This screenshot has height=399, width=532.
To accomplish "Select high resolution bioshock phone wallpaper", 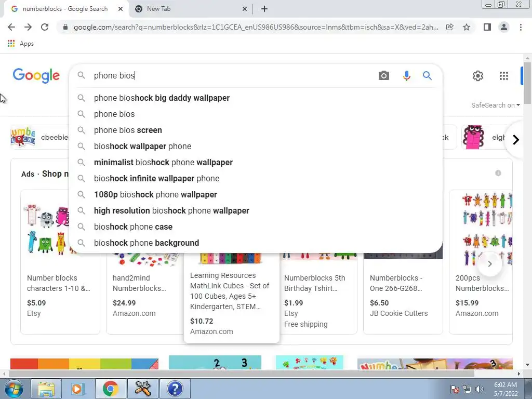I will tap(256, 211).
